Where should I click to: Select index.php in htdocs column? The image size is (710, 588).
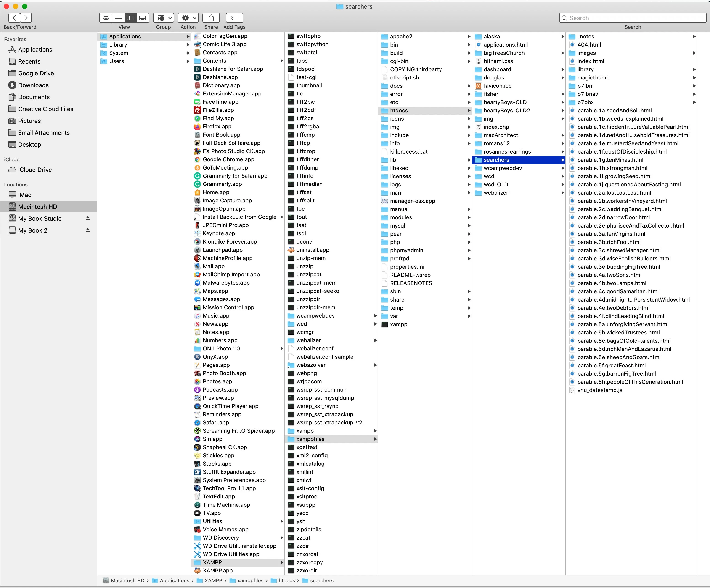[496, 127]
